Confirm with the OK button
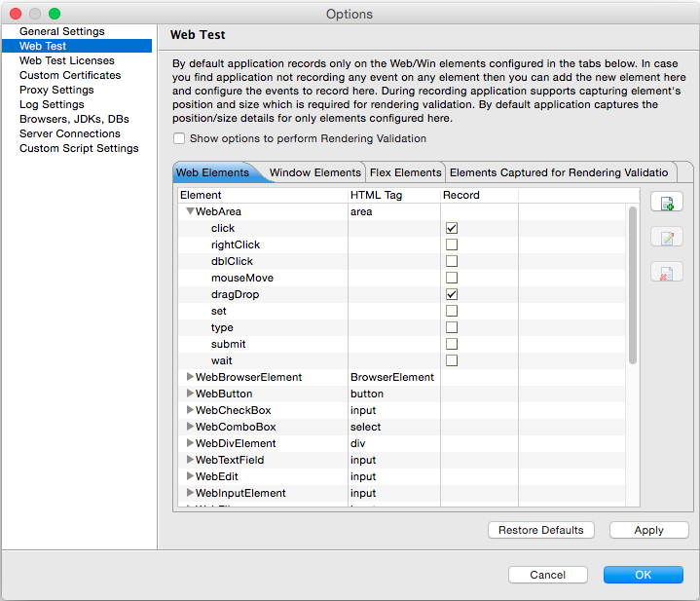 point(644,575)
